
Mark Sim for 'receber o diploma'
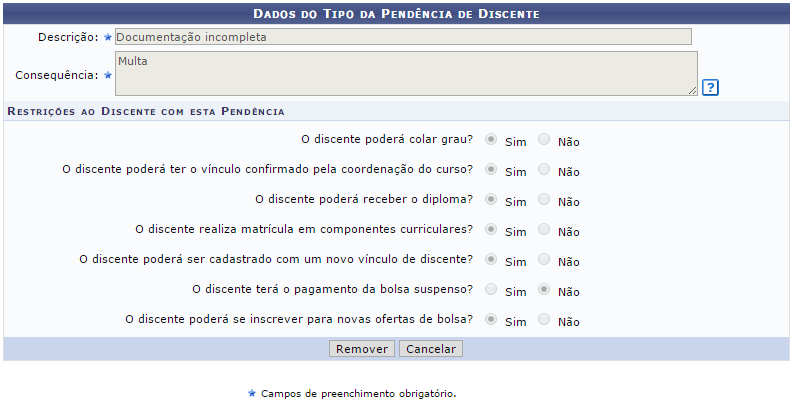pyautogui.click(x=491, y=199)
